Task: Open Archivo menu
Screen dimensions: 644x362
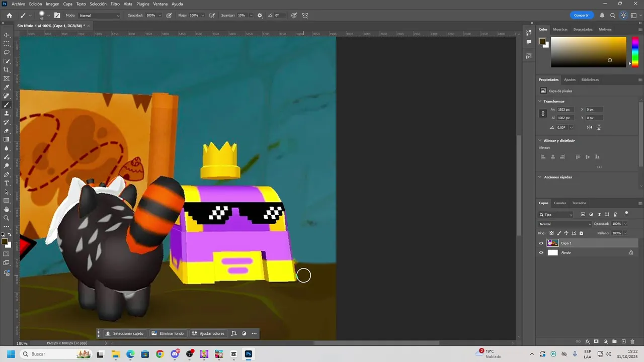Action: [18, 4]
